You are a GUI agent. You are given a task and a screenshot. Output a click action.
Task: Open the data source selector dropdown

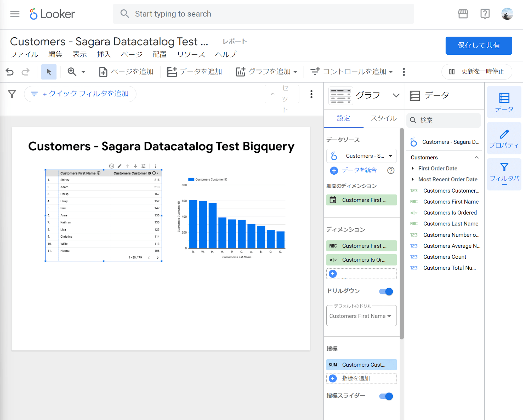[x=361, y=156]
